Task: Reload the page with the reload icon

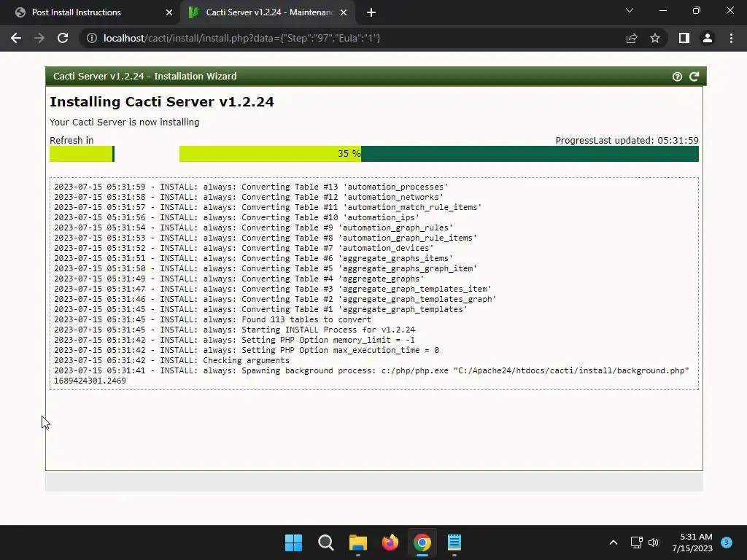Action: click(x=63, y=38)
